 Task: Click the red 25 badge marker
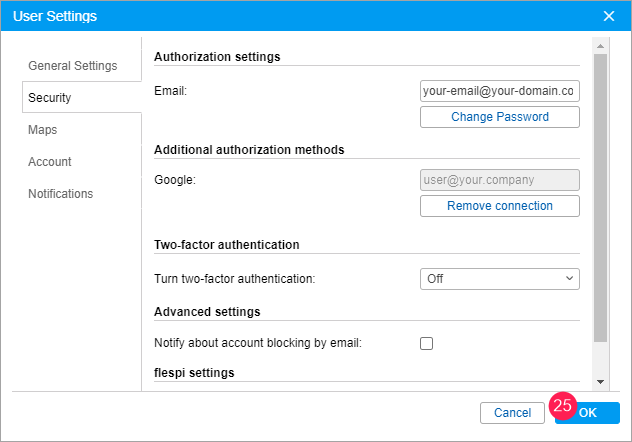(562, 406)
